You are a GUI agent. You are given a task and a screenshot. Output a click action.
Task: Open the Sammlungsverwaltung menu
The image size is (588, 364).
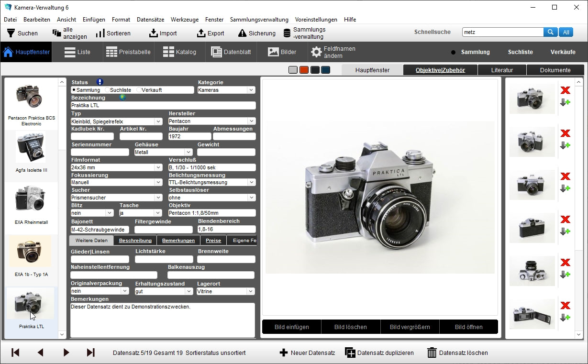tap(259, 20)
